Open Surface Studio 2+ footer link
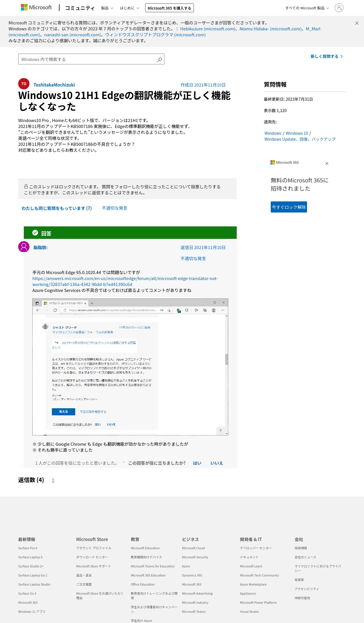 31,566
